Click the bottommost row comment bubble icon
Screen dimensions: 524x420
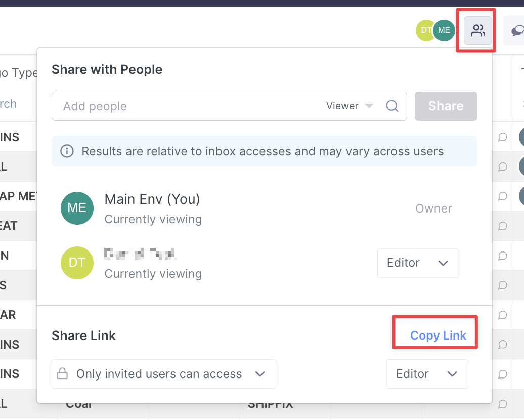[x=503, y=404]
